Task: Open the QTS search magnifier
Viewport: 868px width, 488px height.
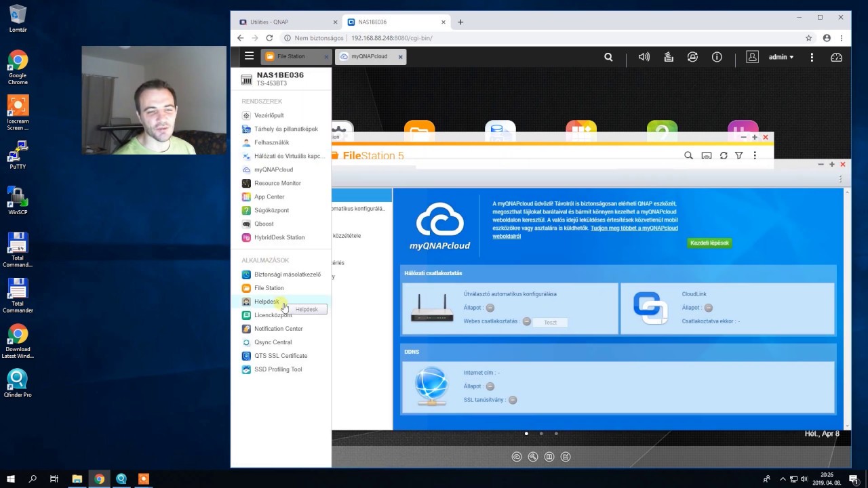Action: pyautogui.click(x=608, y=58)
